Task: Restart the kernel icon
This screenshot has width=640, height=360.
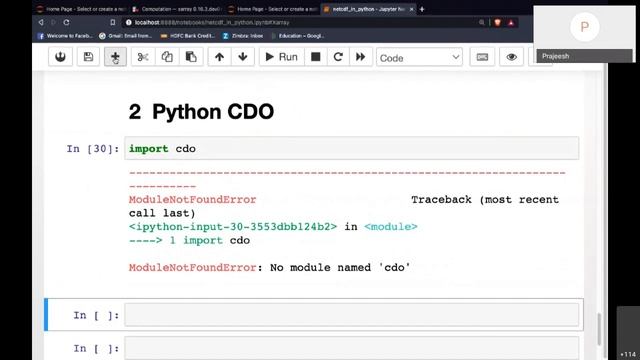Action: click(338, 57)
